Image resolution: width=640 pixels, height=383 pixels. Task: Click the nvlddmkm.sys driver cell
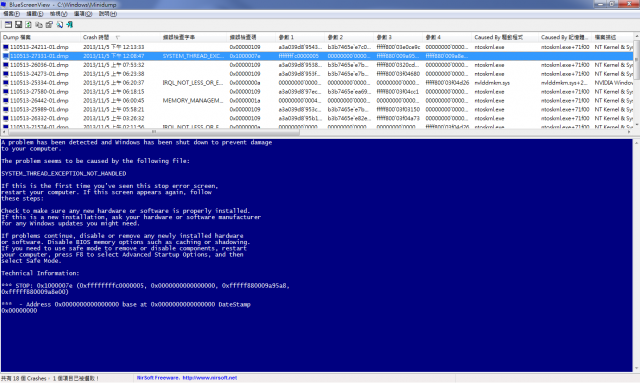pyautogui.click(x=492, y=83)
